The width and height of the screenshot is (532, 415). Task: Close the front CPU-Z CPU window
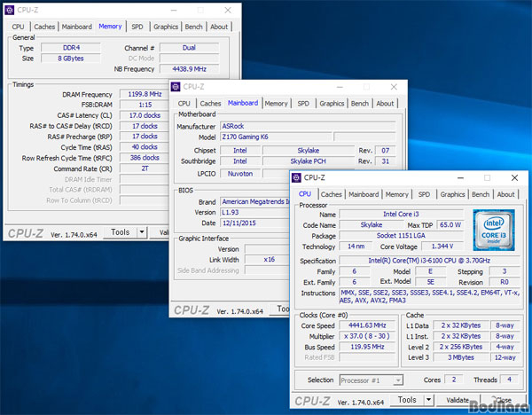click(x=514, y=177)
